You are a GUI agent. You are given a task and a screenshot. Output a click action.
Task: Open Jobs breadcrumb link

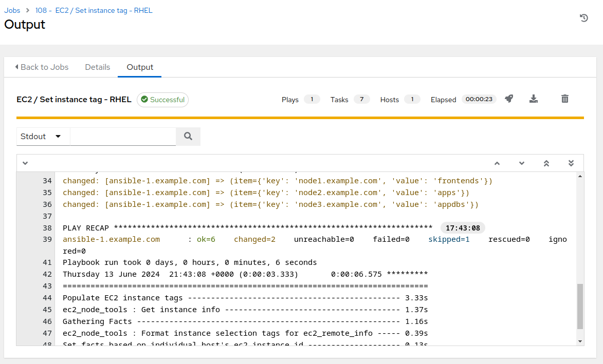[x=12, y=10]
